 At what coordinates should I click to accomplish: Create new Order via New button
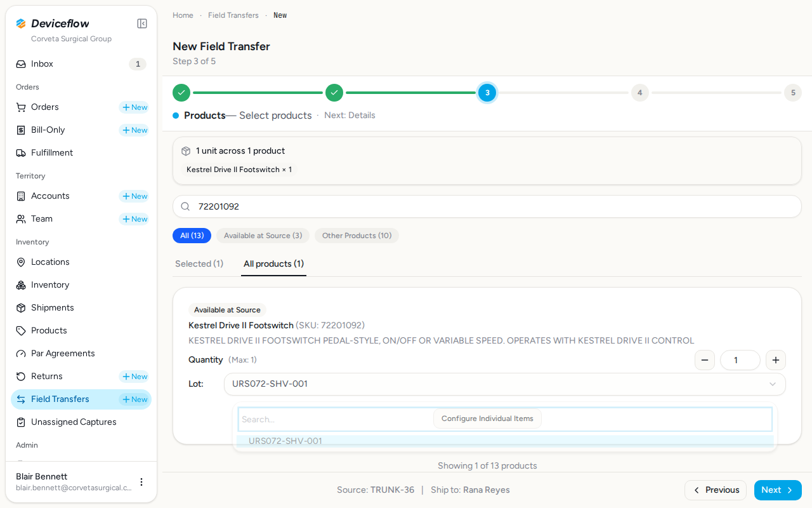(134, 107)
